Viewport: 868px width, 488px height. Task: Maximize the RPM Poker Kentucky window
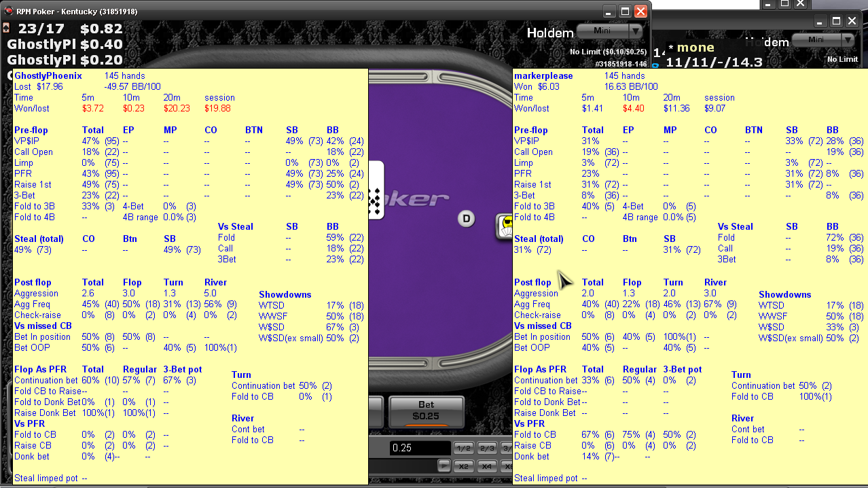pyautogui.click(x=624, y=11)
